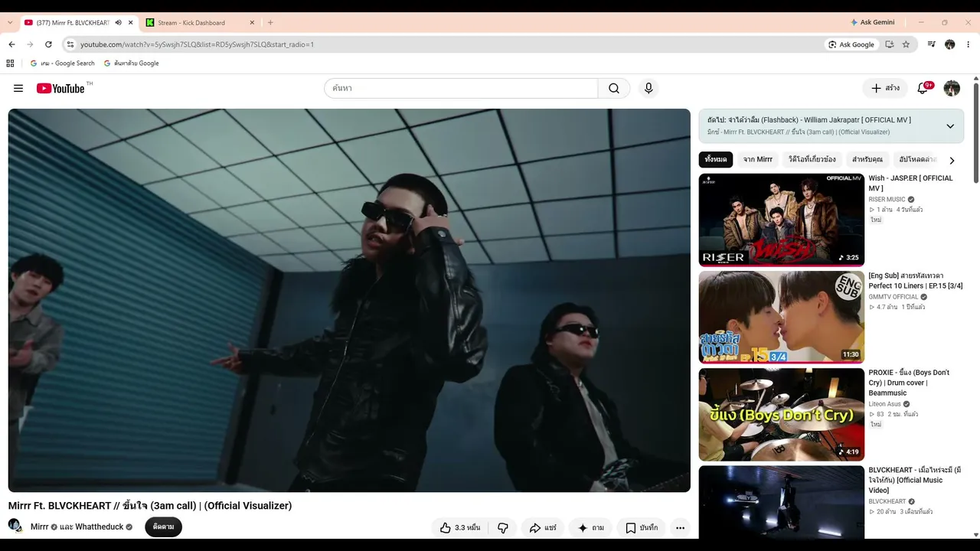Click Ask Google in address bar
This screenshot has height=551, width=980.
(x=851, y=44)
